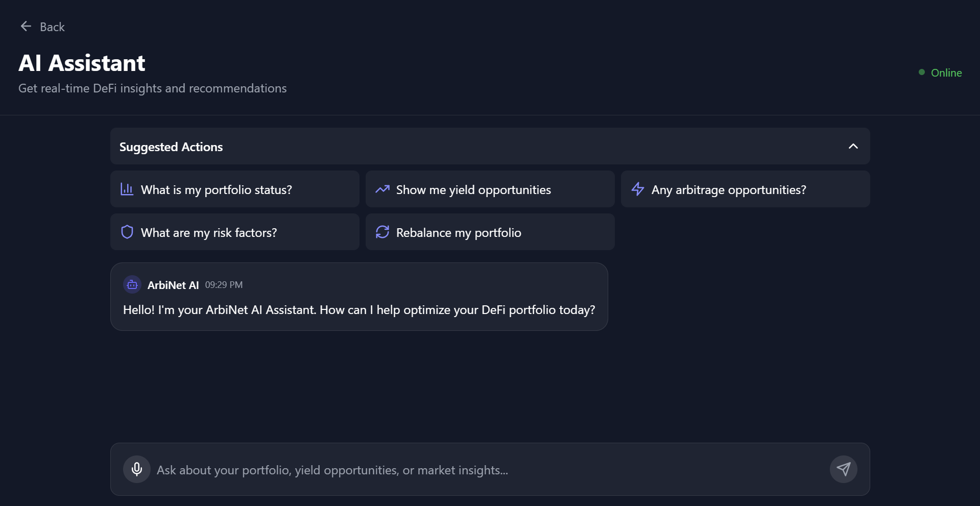Click the ArbiNet AI greeting message bubble
This screenshot has height=506, width=980.
point(358,309)
